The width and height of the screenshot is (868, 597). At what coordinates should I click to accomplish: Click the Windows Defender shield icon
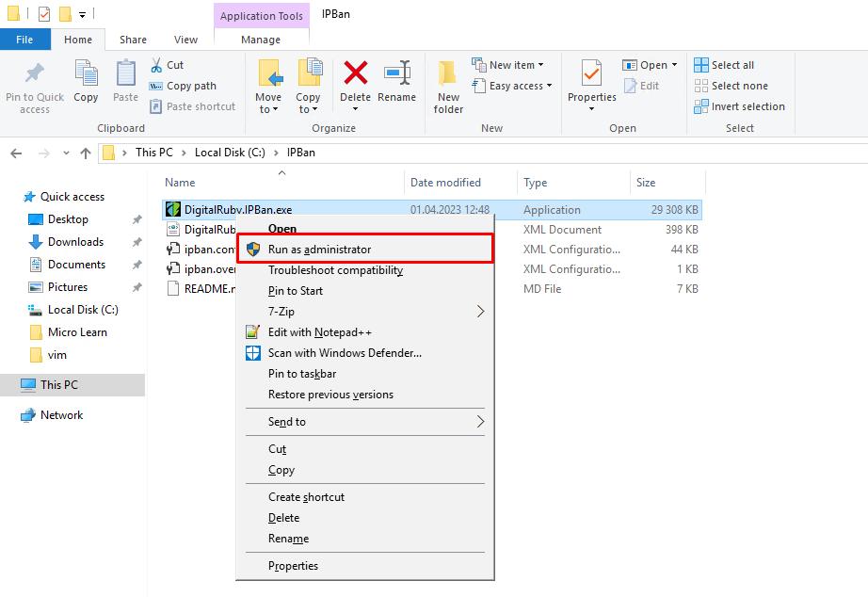coord(253,353)
